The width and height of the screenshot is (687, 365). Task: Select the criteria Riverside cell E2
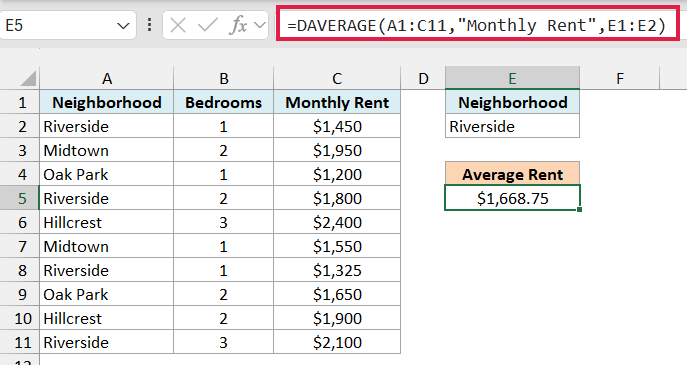(x=512, y=127)
